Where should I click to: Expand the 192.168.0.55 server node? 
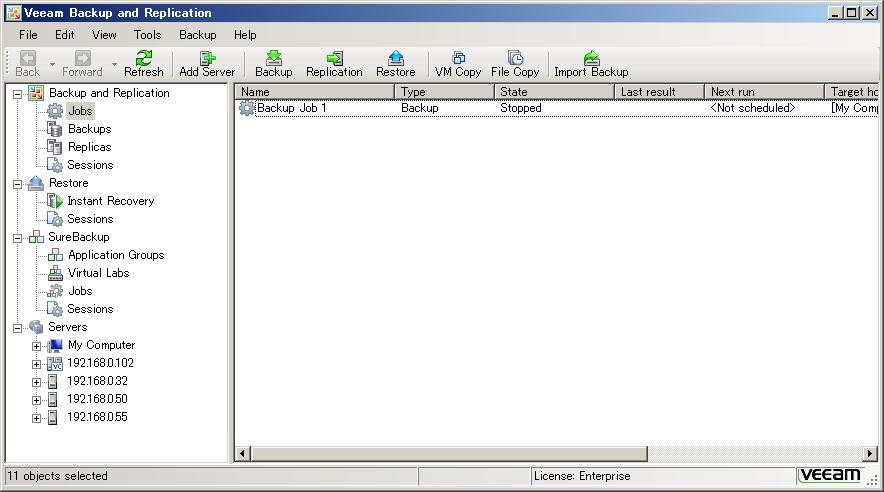click(x=37, y=418)
